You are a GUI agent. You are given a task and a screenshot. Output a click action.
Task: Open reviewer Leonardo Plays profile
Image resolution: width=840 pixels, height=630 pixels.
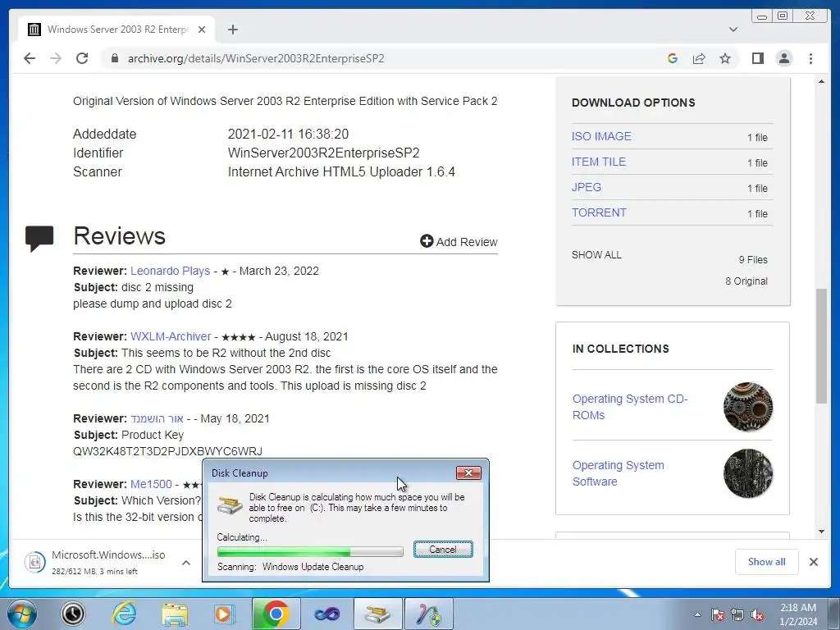pos(171,271)
